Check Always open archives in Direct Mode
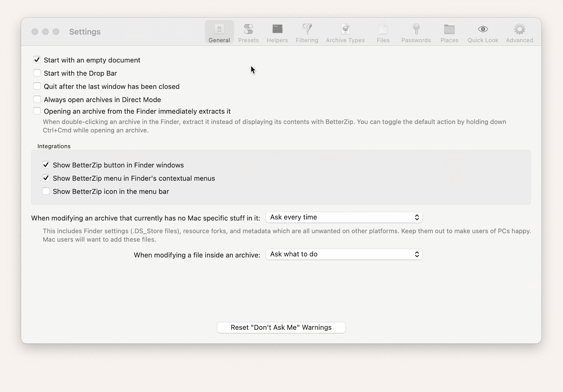 (37, 99)
